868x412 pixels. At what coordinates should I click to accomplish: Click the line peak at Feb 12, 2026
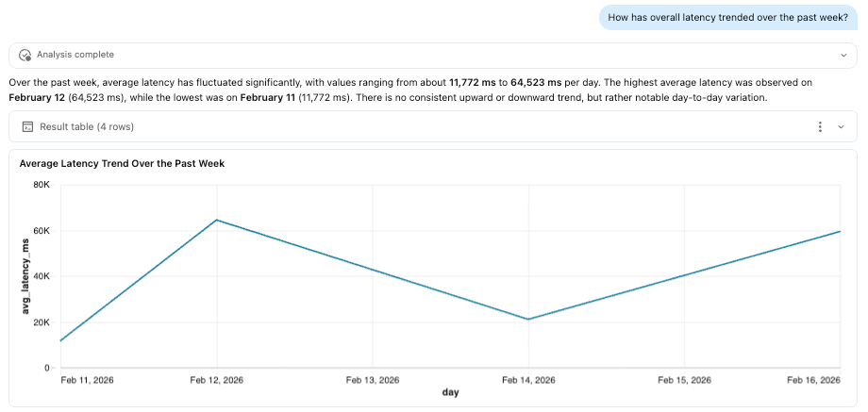[x=217, y=220]
